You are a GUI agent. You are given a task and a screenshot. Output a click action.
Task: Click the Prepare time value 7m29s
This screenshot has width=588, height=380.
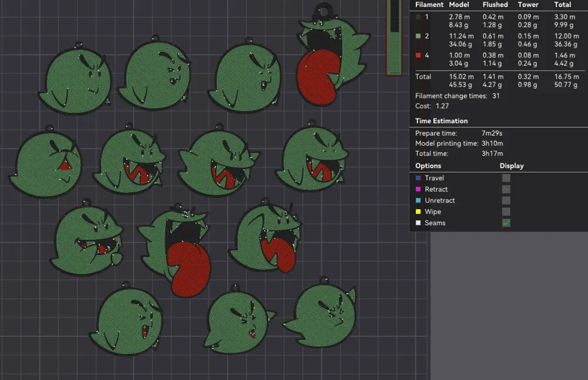coord(492,133)
